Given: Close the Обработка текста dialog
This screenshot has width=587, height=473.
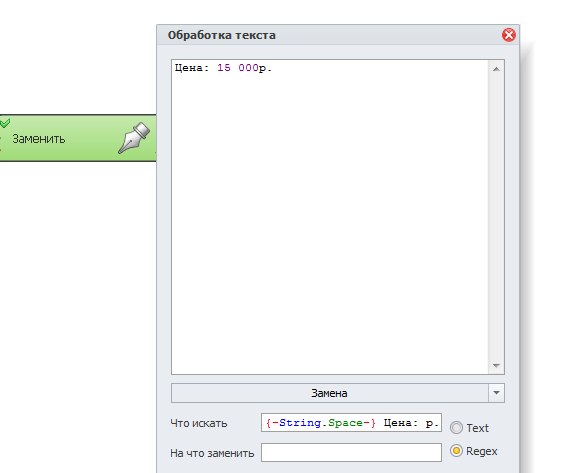Looking at the screenshot, I should 508,35.
